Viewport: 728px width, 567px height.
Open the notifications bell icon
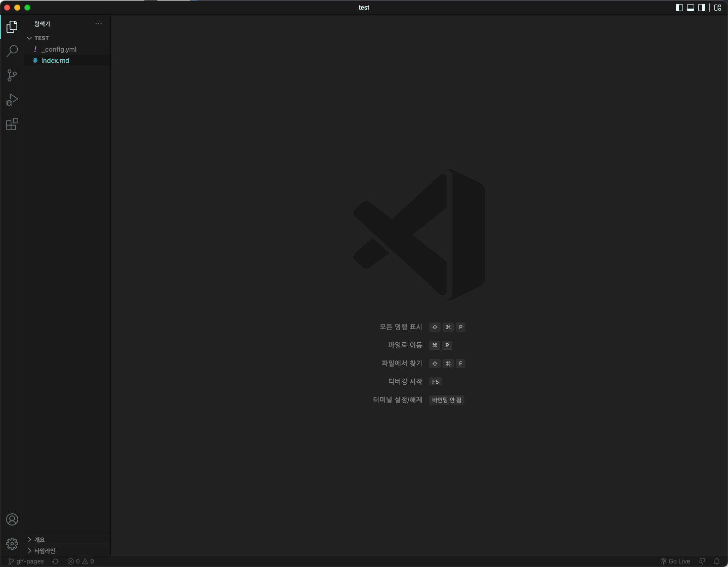[717, 561]
